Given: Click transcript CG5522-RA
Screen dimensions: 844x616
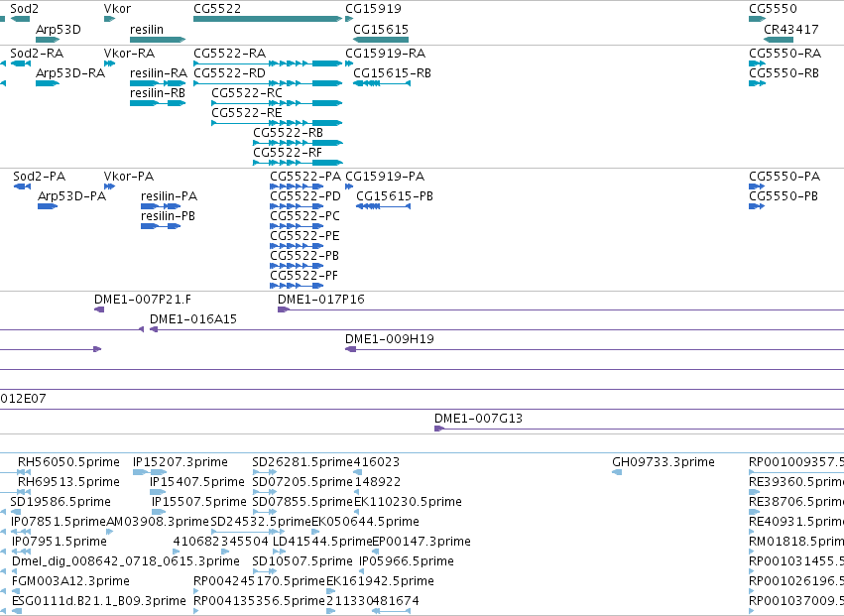Looking at the screenshot, I should coord(268,63).
